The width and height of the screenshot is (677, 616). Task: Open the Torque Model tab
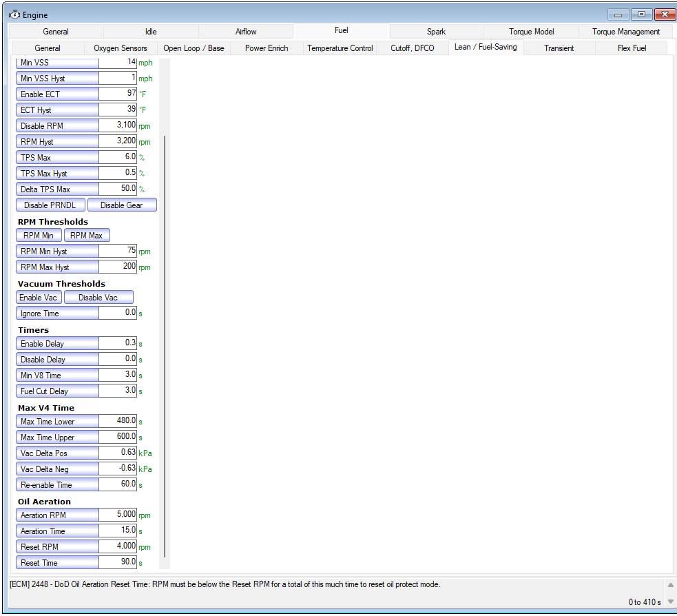point(531,32)
